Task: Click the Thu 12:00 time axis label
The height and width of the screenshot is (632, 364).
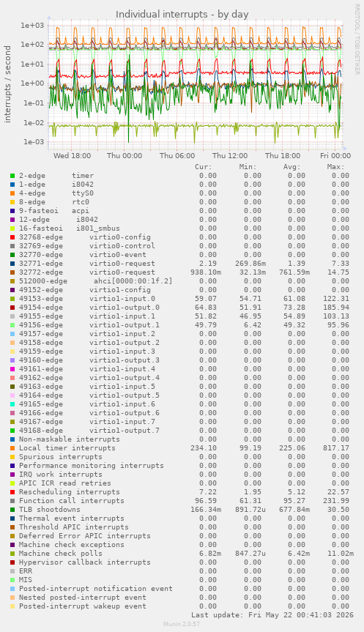Action: click(x=230, y=155)
